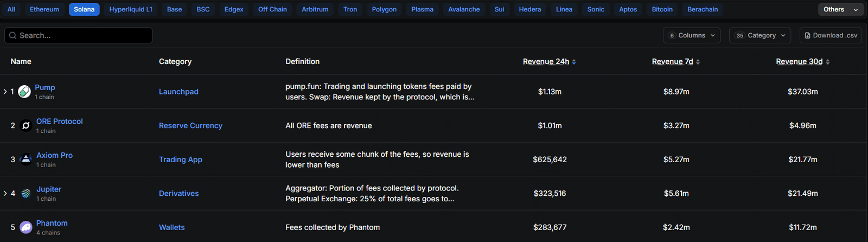
Task: Click the Revenue 24h sort arrows icon
Action: (574, 62)
